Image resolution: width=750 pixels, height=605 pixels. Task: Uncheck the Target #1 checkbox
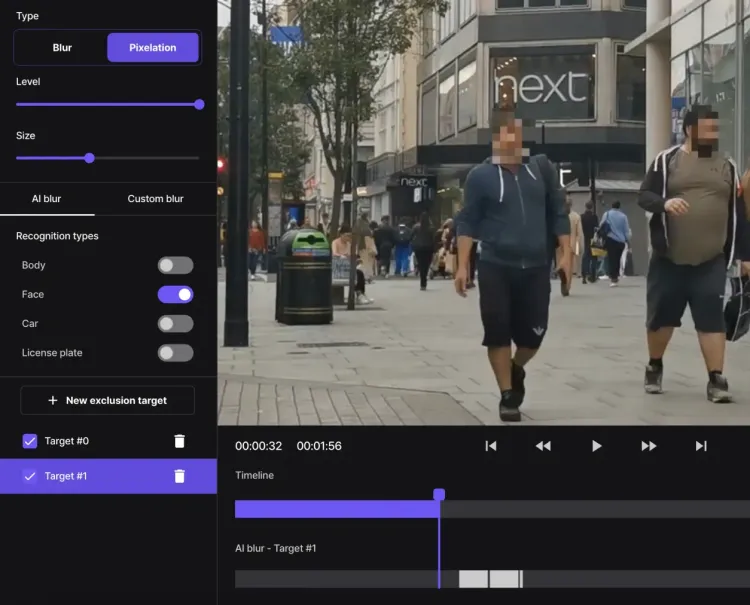click(30, 476)
